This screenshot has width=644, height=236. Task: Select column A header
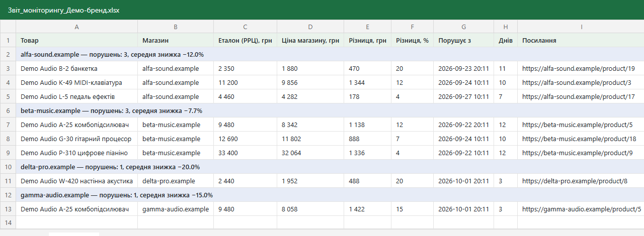coord(76,27)
